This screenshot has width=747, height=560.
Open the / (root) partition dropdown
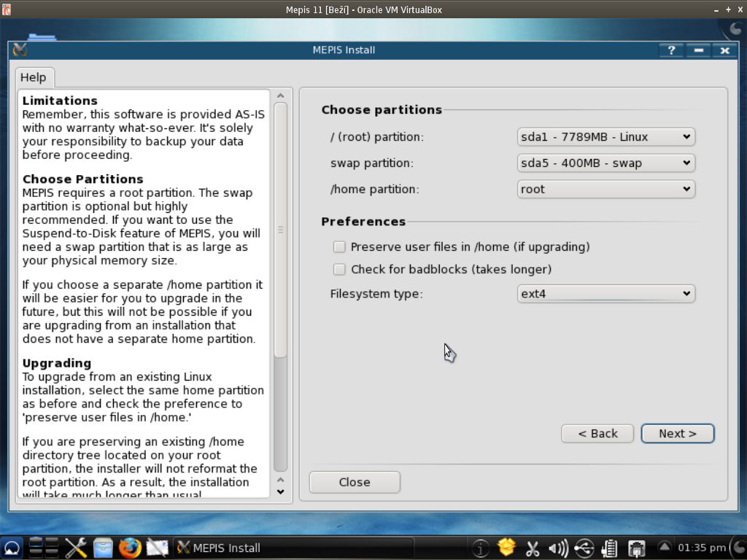[606, 137]
